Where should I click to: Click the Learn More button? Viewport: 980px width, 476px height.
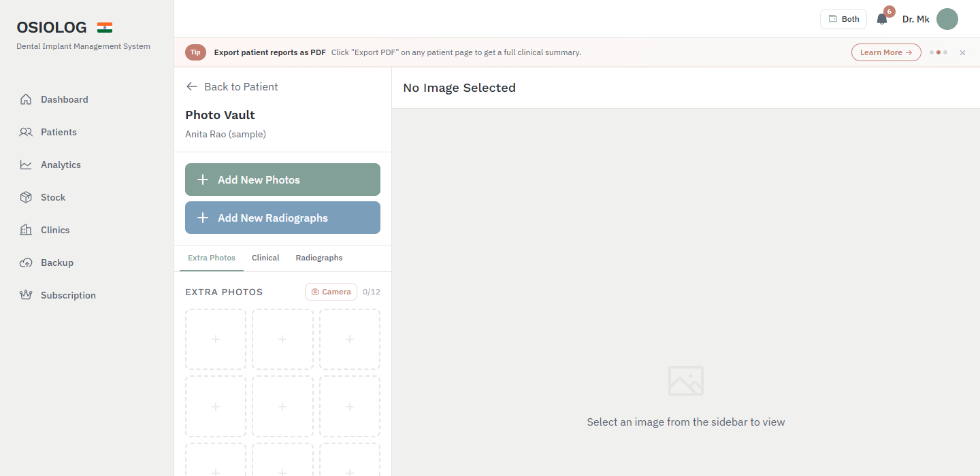tap(886, 52)
